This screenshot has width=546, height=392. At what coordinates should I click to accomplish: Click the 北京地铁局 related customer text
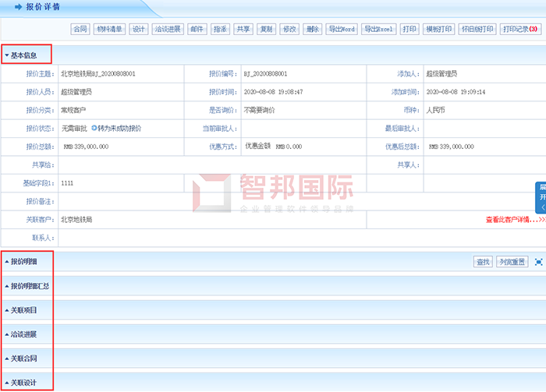[x=76, y=220]
